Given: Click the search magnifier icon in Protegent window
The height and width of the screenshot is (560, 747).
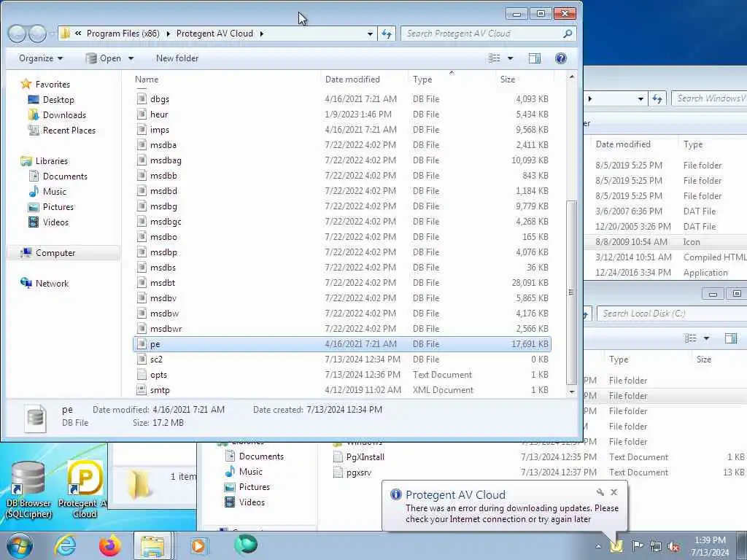Looking at the screenshot, I should [567, 34].
